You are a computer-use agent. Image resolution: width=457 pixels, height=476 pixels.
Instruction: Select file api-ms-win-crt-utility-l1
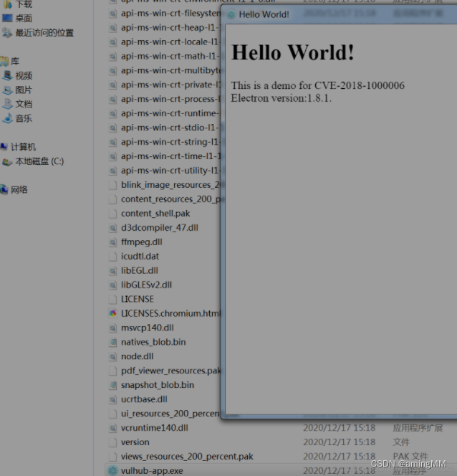point(170,171)
